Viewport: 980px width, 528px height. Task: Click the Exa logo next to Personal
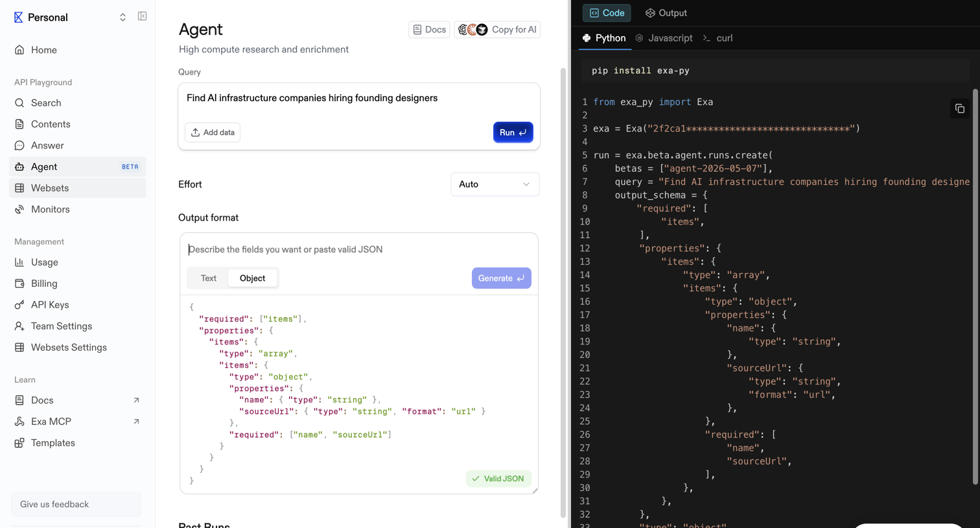coord(18,18)
